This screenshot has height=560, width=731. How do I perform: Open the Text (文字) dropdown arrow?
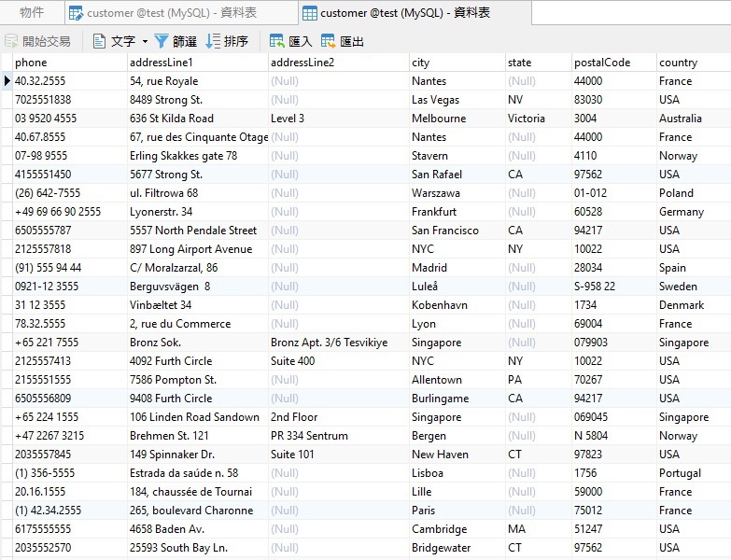(x=145, y=41)
